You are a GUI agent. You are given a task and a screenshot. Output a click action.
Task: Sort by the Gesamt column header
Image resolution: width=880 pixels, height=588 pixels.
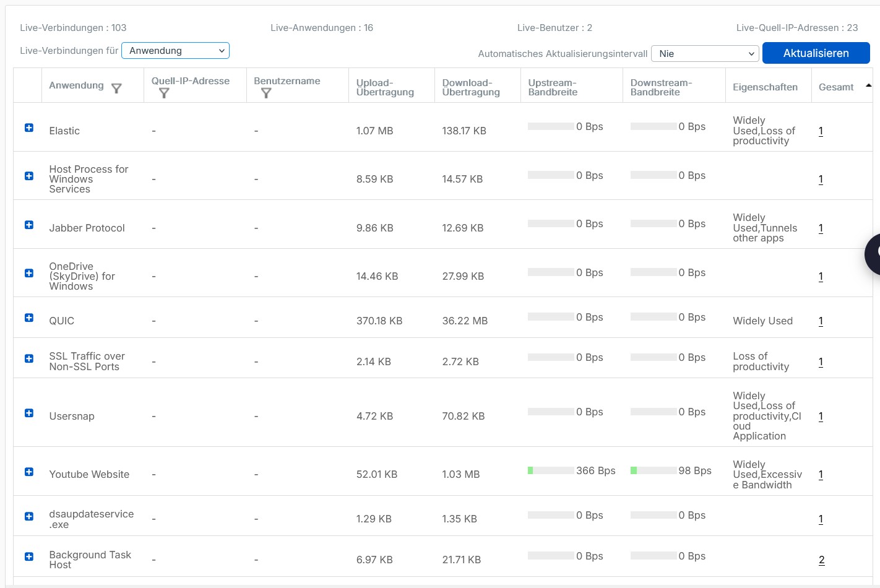836,87
